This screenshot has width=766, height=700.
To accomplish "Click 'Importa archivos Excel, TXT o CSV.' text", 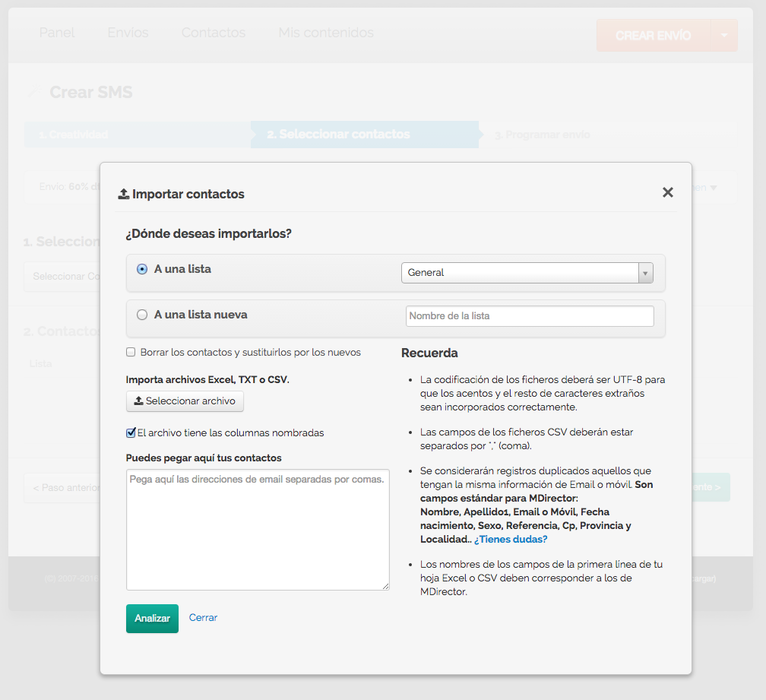I will tap(207, 379).
